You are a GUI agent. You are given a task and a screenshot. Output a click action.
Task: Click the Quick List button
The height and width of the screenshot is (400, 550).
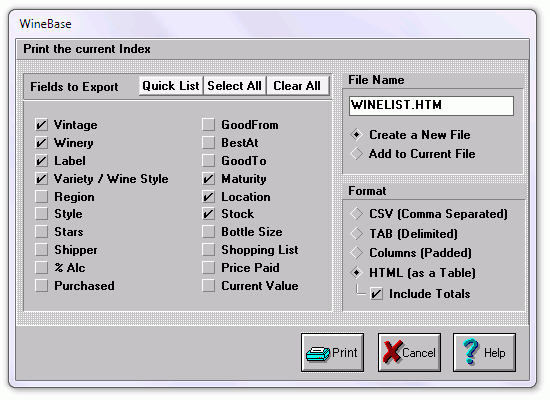(x=171, y=86)
